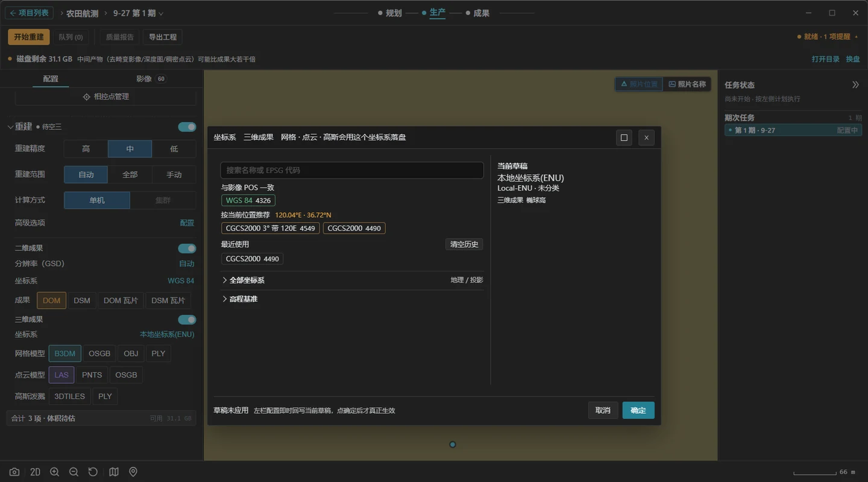Set 重建范围 to 手动

[x=174, y=174]
